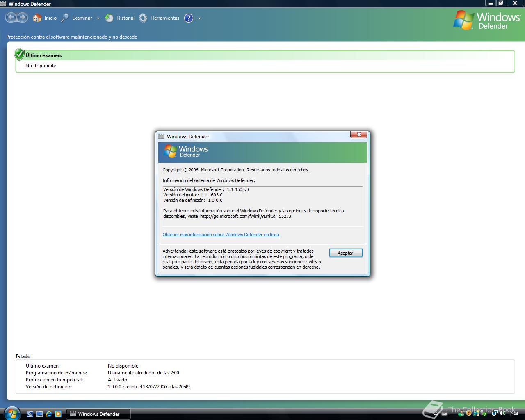
Task: Click the 'Activado' real-time protection value
Action: [117, 380]
